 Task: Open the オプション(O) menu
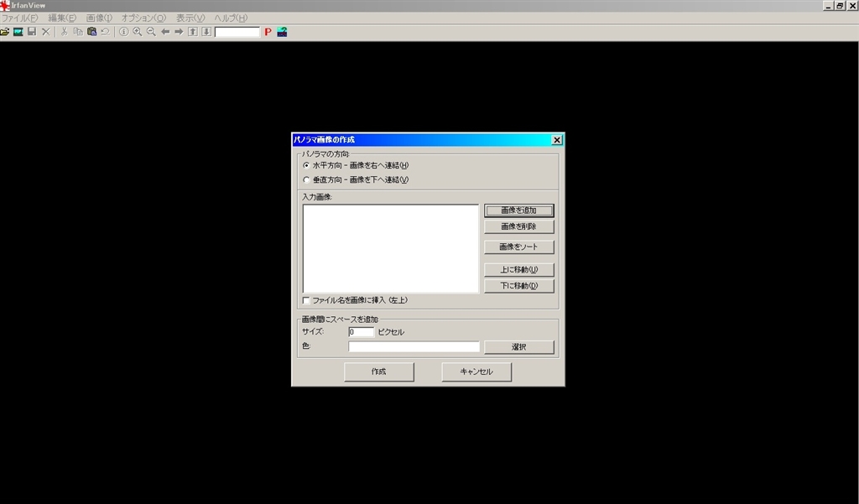143,18
